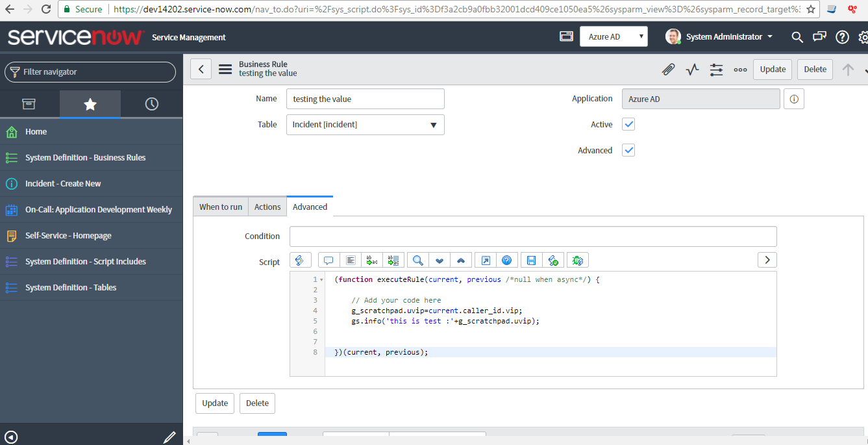Click the Delete button in the form header

(x=815, y=70)
